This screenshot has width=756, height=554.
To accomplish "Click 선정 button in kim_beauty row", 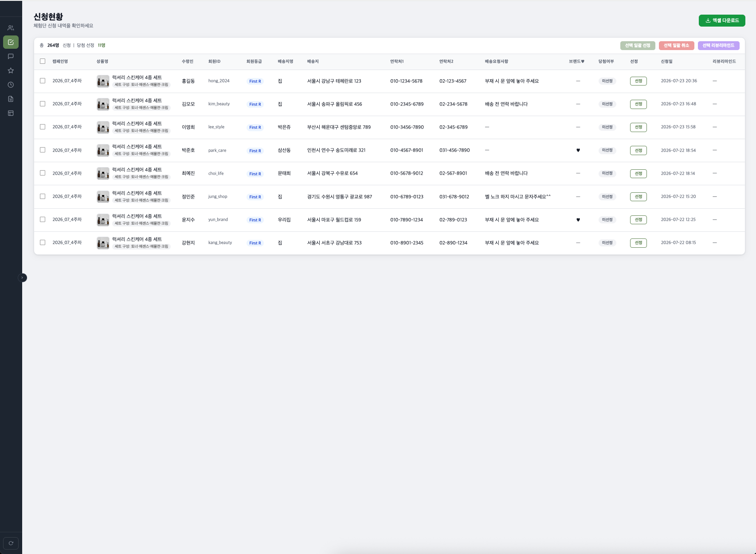I will pyautogui.click(x=638, y=104).
